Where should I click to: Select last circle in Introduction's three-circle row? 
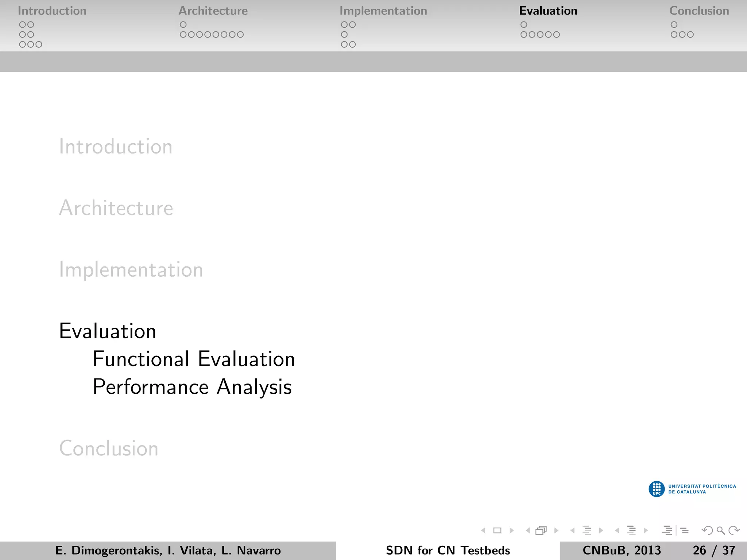coord(39,44)
